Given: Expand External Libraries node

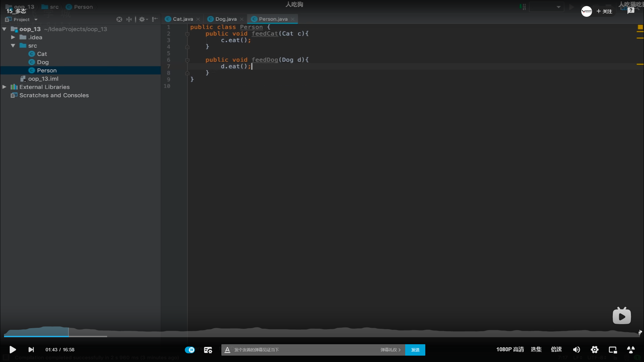Looking at the screenshot, I should [x=4, y=87].
